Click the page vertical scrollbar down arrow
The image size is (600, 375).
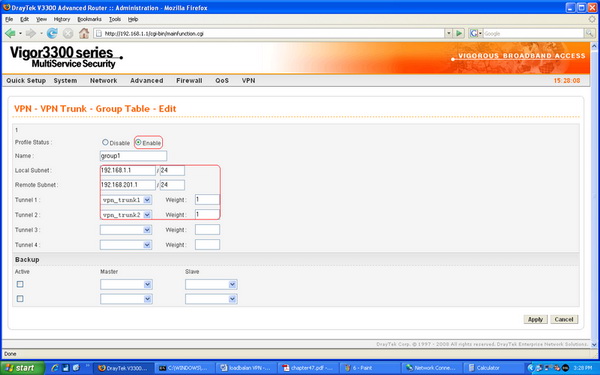[594, 344]
